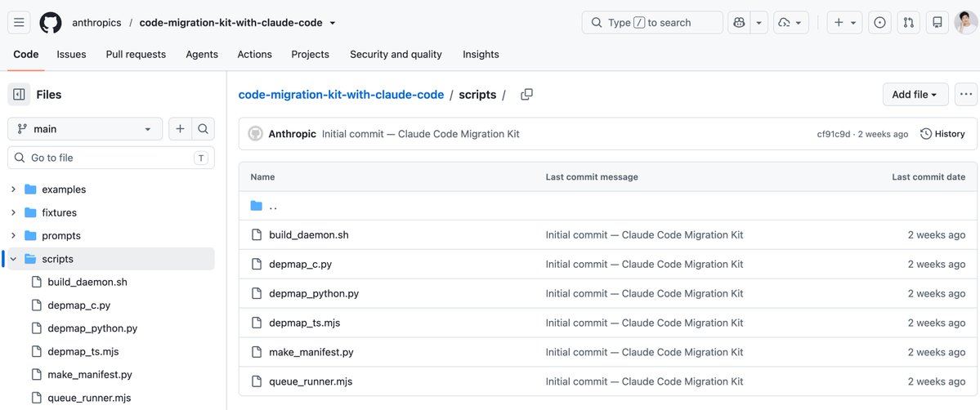
Task: Open the main branch dropdown
Action: tap(85, 129)
